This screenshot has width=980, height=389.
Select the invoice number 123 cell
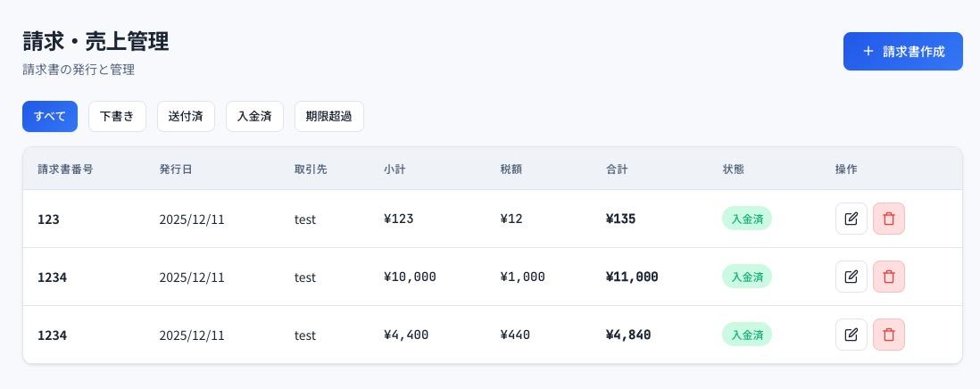coord(48,219)
